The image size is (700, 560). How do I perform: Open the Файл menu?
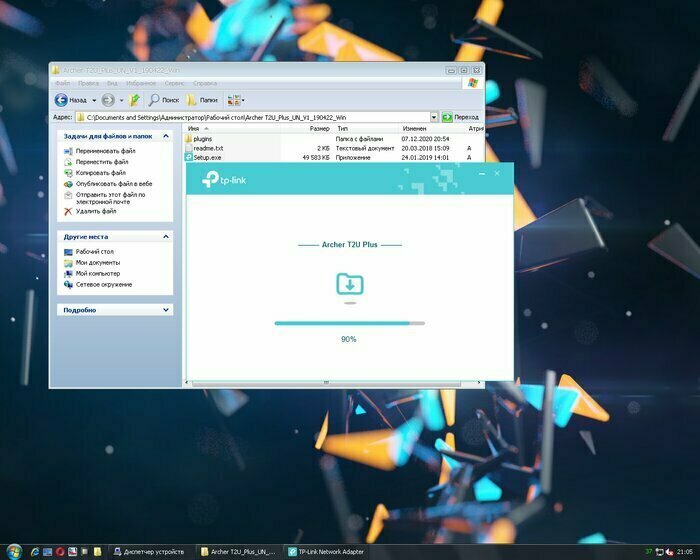62,83
